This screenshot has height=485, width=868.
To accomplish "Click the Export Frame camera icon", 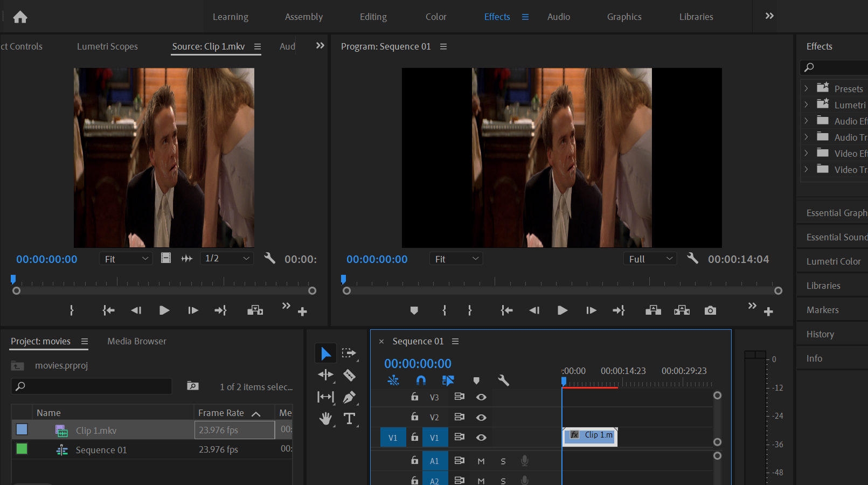I will coord(710,310).
